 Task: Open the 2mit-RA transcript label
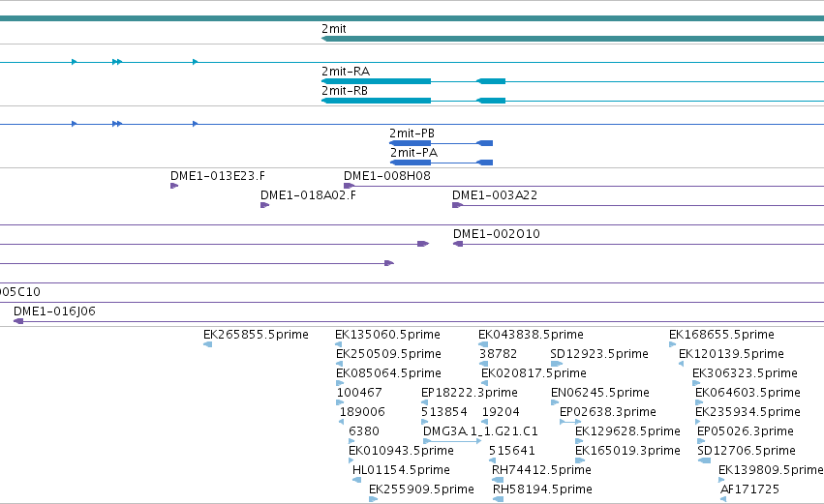tap(346, 72)
